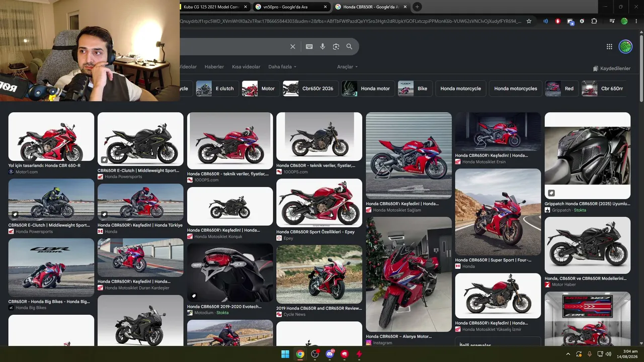
Task: Select the Honda CBR650R Google tab
Action: tap(370, 7)
